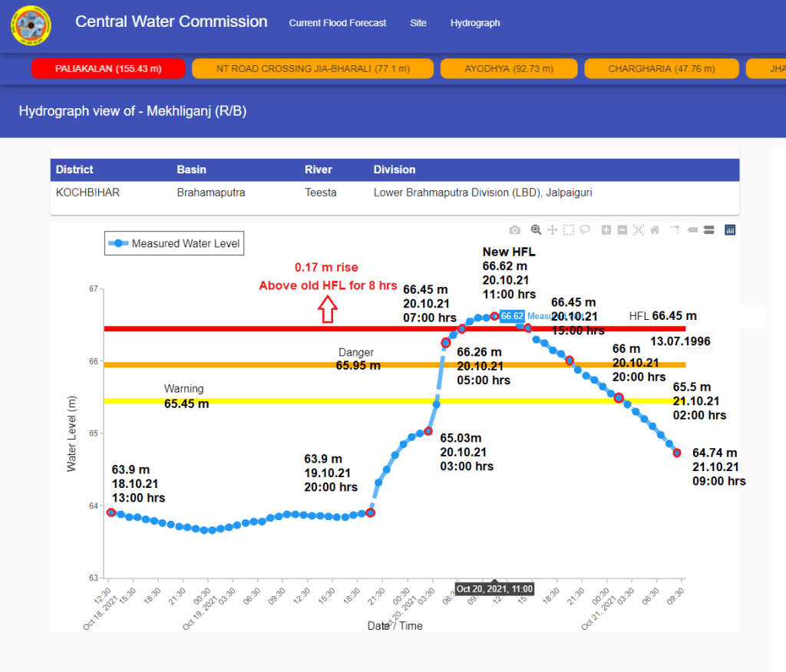Activate the Box Select tool
This screenshot has height=672, width=786.
pos(568,229)
